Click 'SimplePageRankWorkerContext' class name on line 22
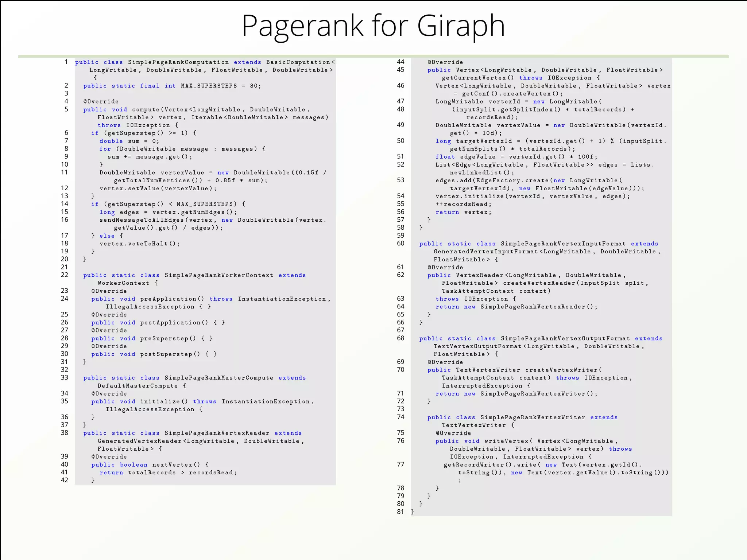This screenshot has height=560, width=747. (x=219, y=275)
